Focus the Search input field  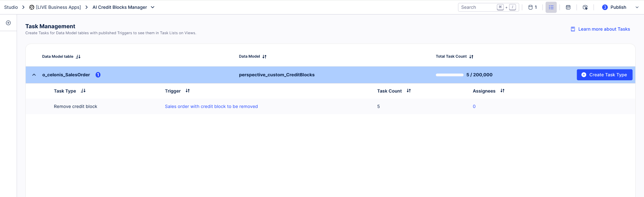click(x=488, y=7)
